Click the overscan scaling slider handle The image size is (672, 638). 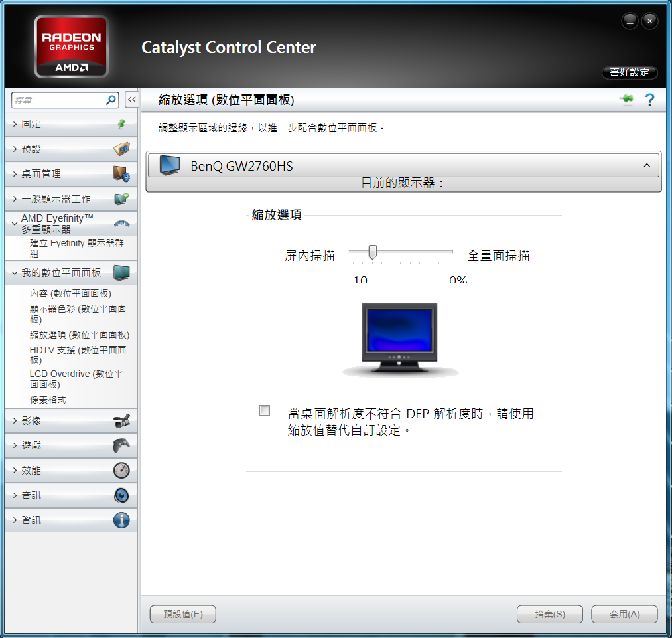click(373, 252)
